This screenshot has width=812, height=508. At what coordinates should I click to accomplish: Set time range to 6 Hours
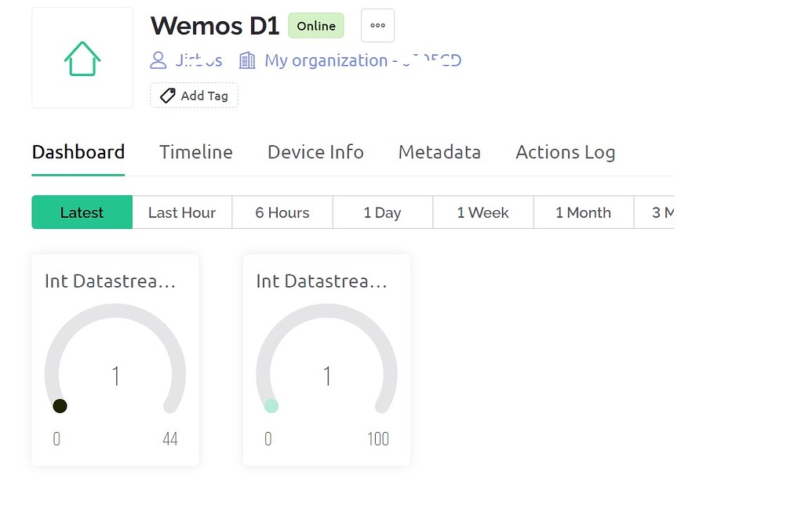pyautogui.click(x=282, y=212)
